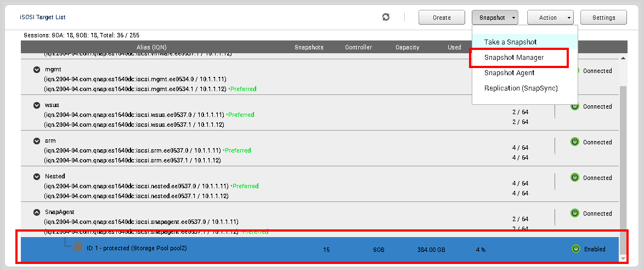Choose Take a Snapshot menu item
Viewport: 644px width, 270px height.
pyautogui.click(x=510, y=42)
